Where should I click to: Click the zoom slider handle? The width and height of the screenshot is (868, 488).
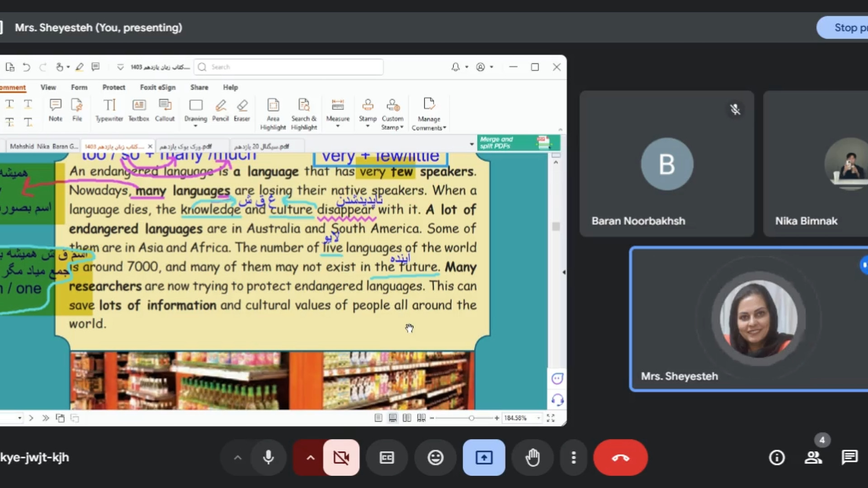(471, 418)
